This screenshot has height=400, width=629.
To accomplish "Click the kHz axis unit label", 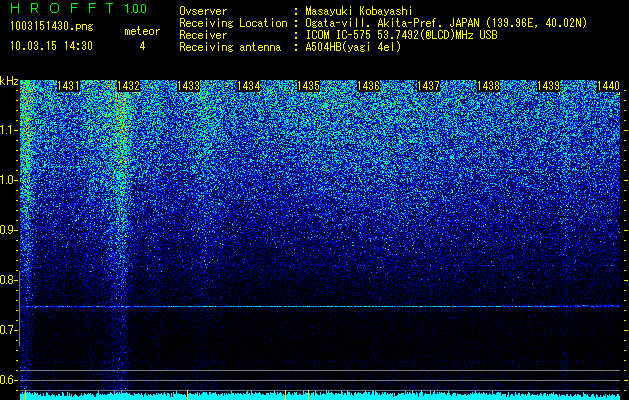I will (x=9, y=81).
